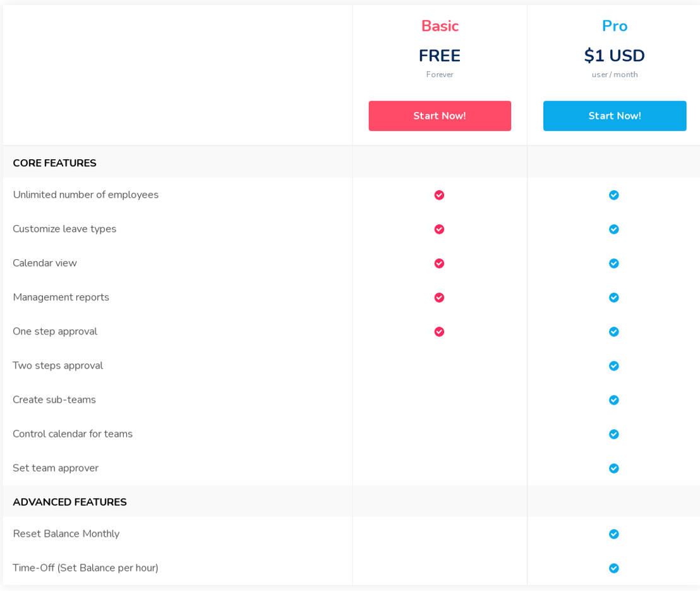Click the ADVANCED FEATURES section header

tap(69, 503)
